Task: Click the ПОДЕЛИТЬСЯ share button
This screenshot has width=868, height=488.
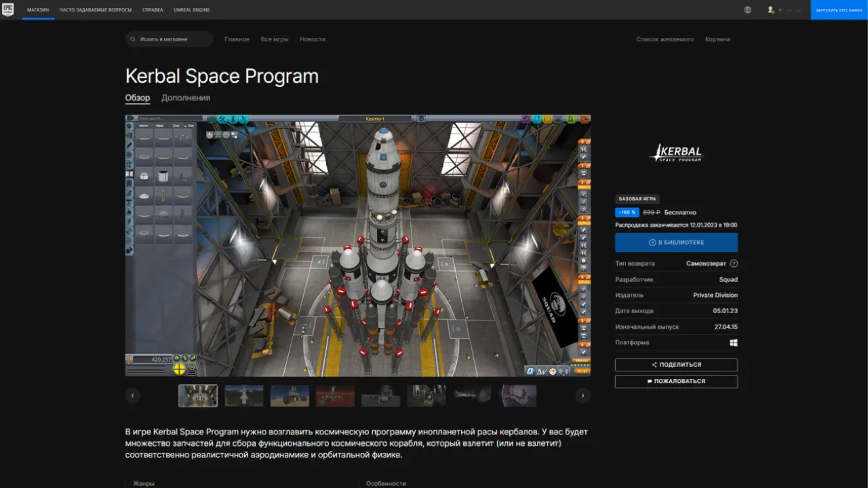Action: [676, 365]
